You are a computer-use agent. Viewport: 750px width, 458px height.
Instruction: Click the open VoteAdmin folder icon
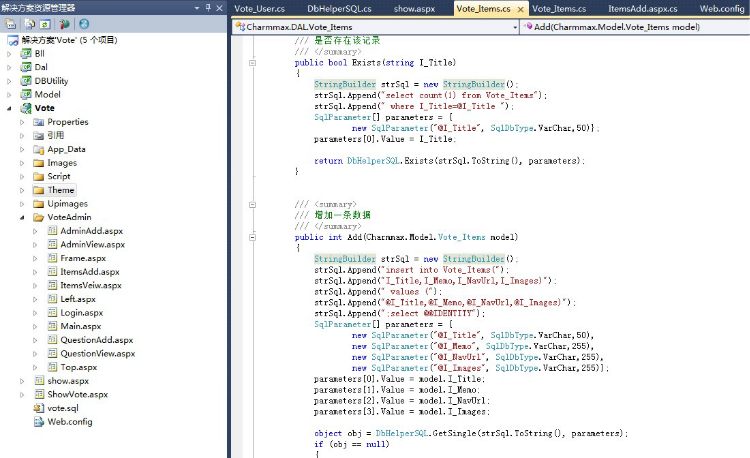pyautogui.click(x=39, y=218)
